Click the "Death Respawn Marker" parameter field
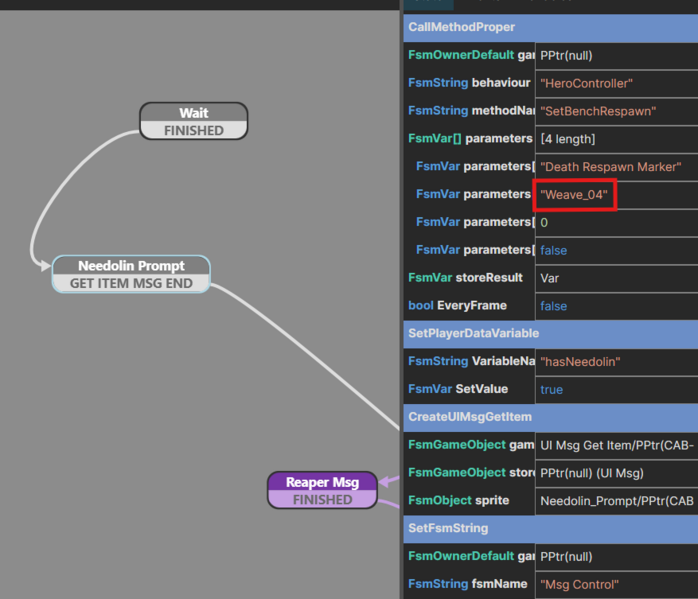 [616, 166]
